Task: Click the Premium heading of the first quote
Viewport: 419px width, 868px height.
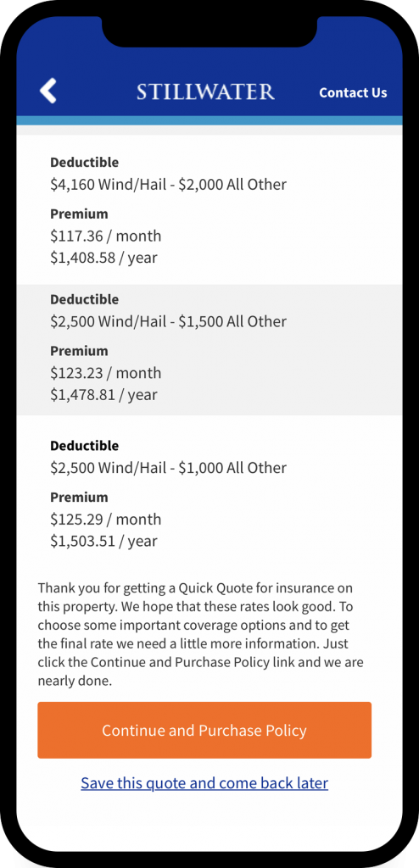Action: click(x=79, y=214)
